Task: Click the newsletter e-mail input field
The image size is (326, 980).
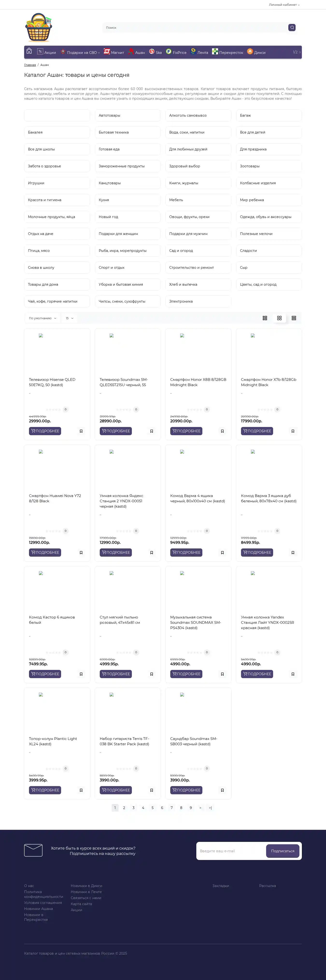Action: pos(231,851)
